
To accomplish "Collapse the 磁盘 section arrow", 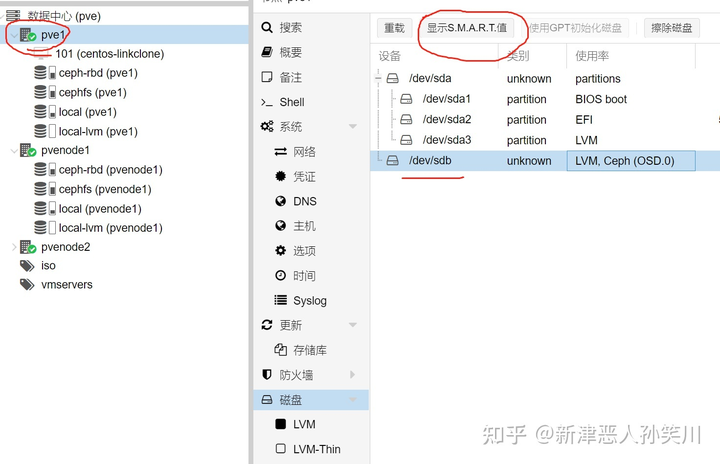I will click(x=353, y=399).
